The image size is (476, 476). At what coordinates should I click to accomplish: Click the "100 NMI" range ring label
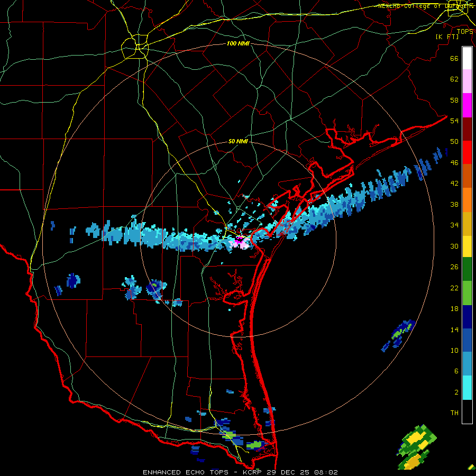pyautogui.click(x=238, y=43)
